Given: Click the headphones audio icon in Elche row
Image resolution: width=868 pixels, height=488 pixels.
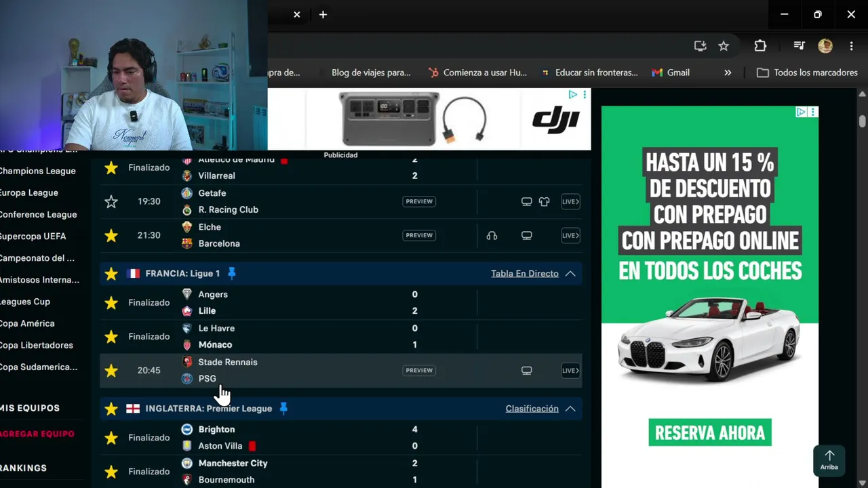Looking at the screenshot, I should (492, 235).
